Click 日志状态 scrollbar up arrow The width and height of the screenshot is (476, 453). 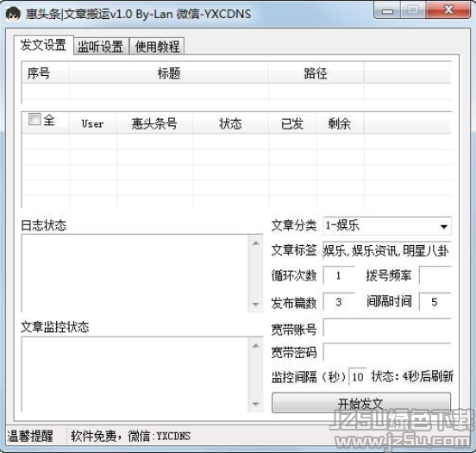click(256, 243)
